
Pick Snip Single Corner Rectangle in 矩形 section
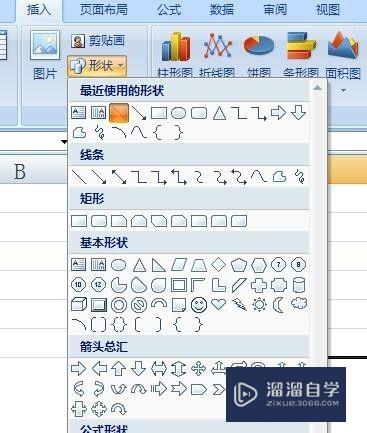(119, 221)
